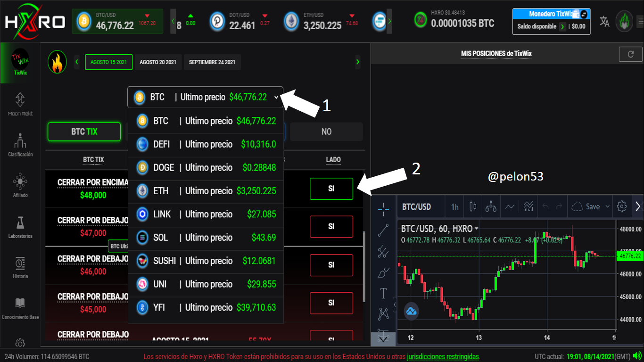Choose SOL from the asset list

206,238
